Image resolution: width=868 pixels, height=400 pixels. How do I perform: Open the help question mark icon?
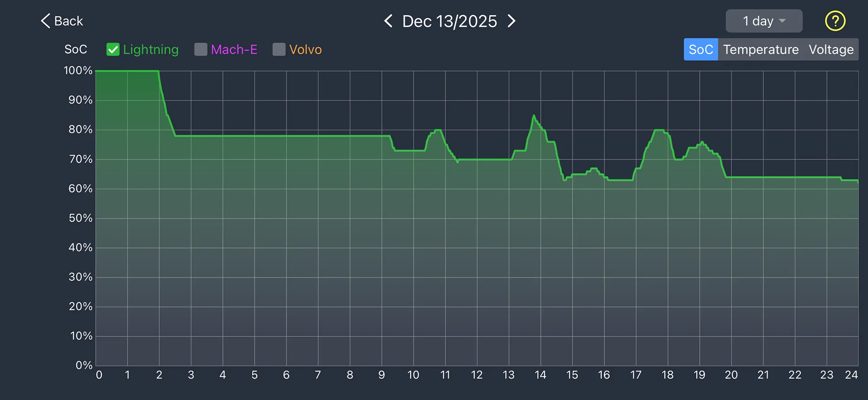click(x=835, y=21)
